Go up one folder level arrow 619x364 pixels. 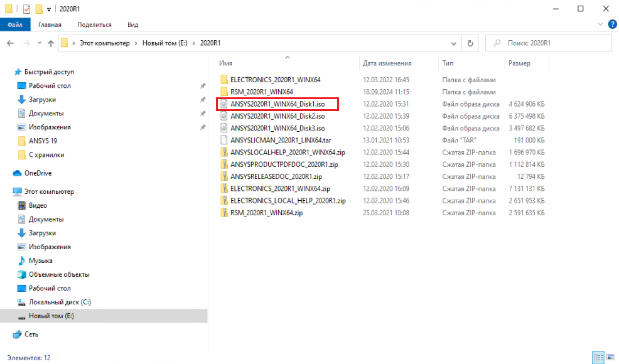point(51,43)
